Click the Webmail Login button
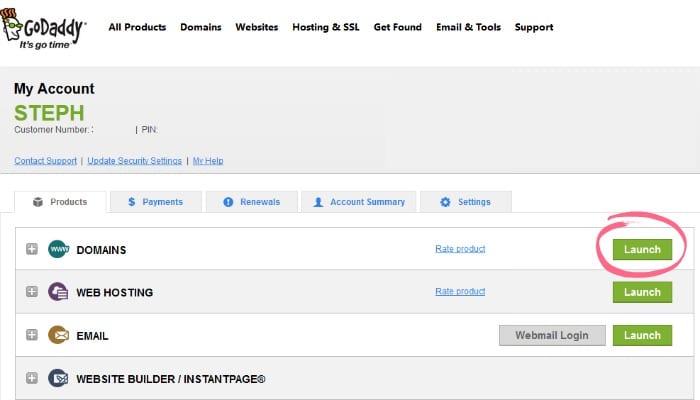The image size is (700, 400). 552,335
